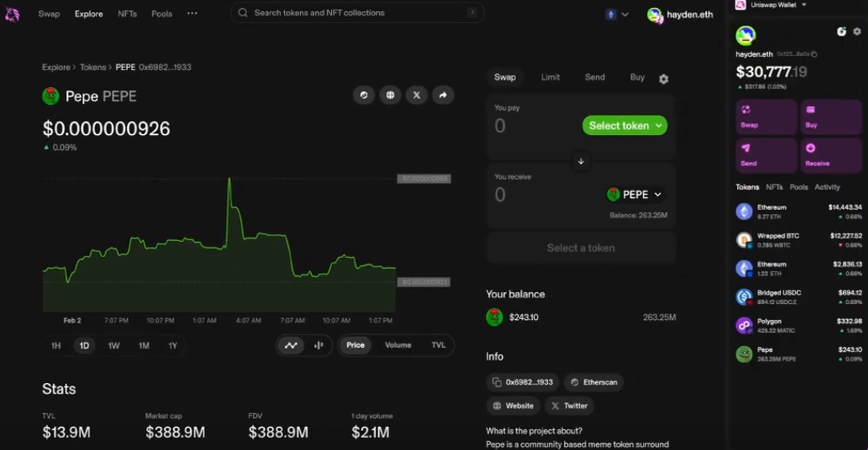Switch chart to line view

(x=291, y=345)
